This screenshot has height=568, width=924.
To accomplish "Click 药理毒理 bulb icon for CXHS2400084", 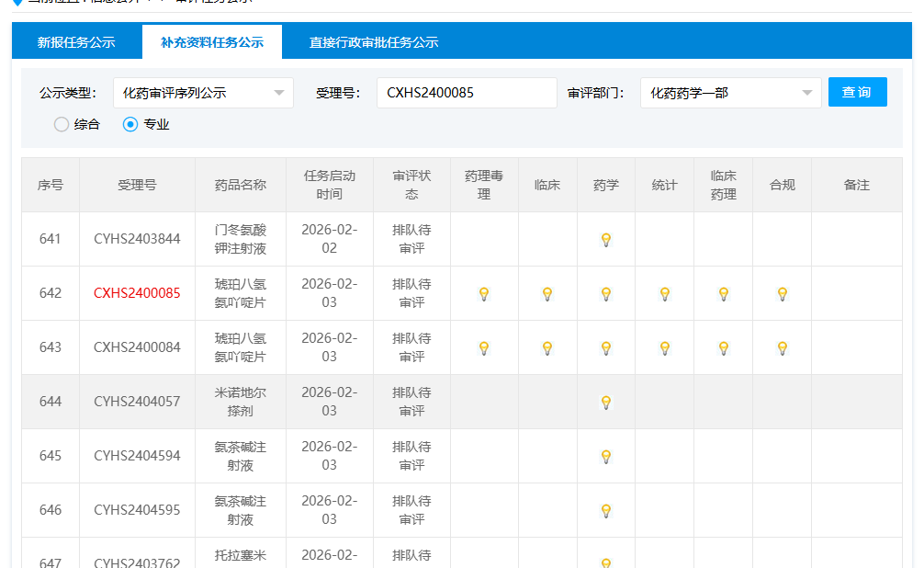I will tap(484, 348).
